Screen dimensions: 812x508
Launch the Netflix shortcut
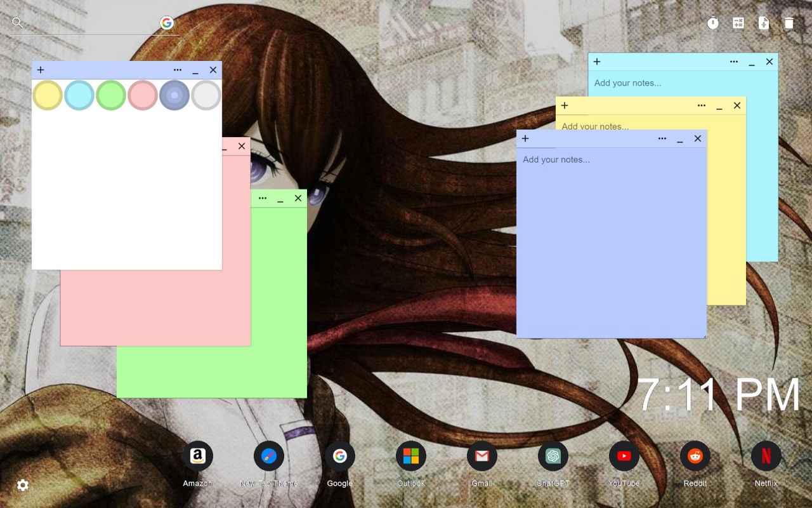click(x=766, y=456)
